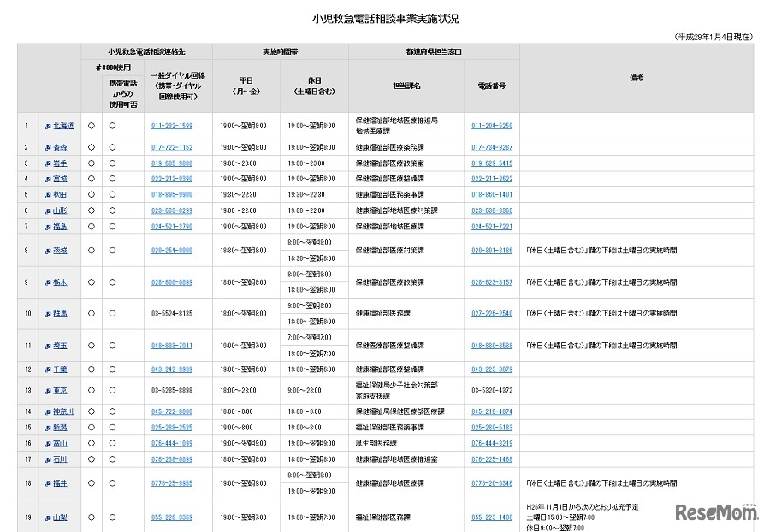Click the ReseMom logo
The height and width of the screenshot is (532, 770).
[x=716, y=512]
